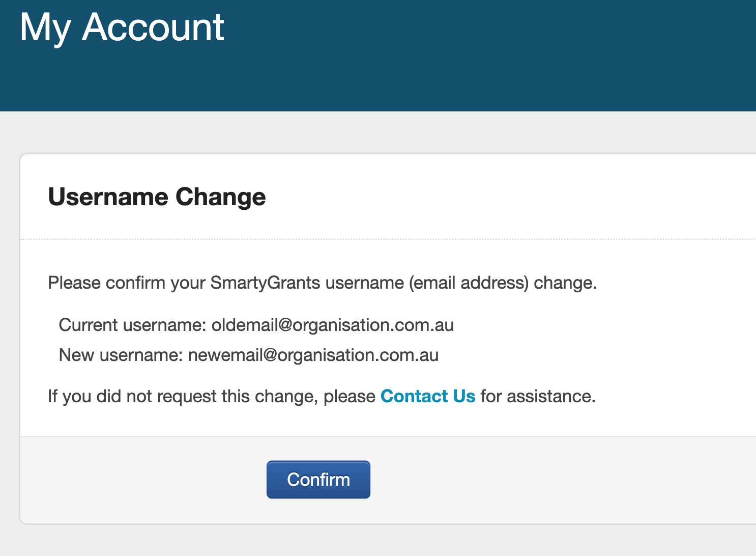Image resolution: width=756 pixels, height=556 pixels.
Task: Click the word "change." ending the confirm sentence
Action: [x=565, y=283]
